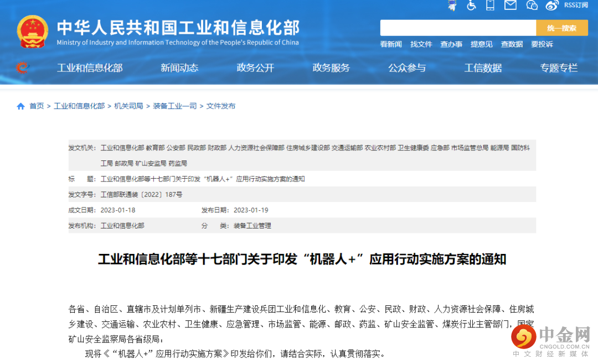The width and height of the screenshot is (598, 364).
Task: Click the 成文日期 value 2023-01-18
Action: [118, 210]
